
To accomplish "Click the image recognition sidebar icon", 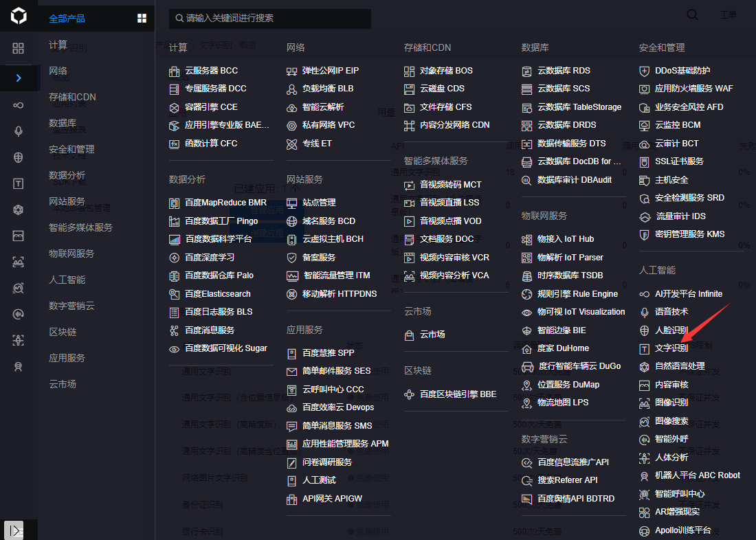I will tap(19, 262).
